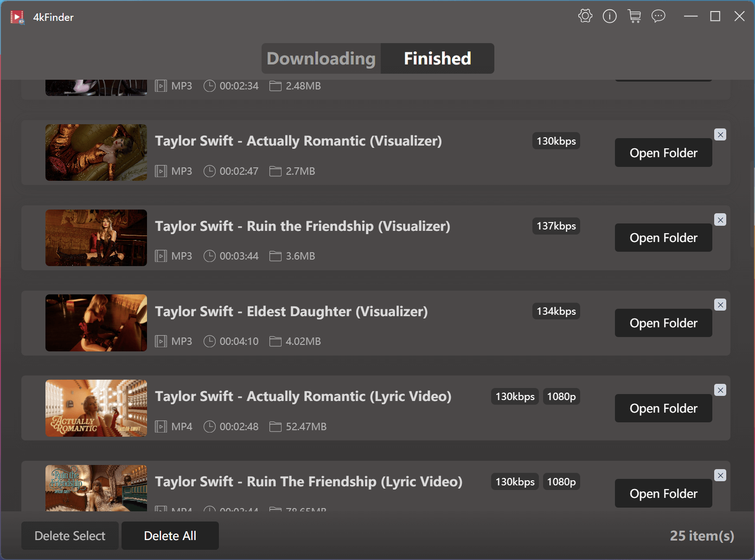Open the settings gear icon
The width and height of the screenshot is (755, 560).
pos(585,16)
